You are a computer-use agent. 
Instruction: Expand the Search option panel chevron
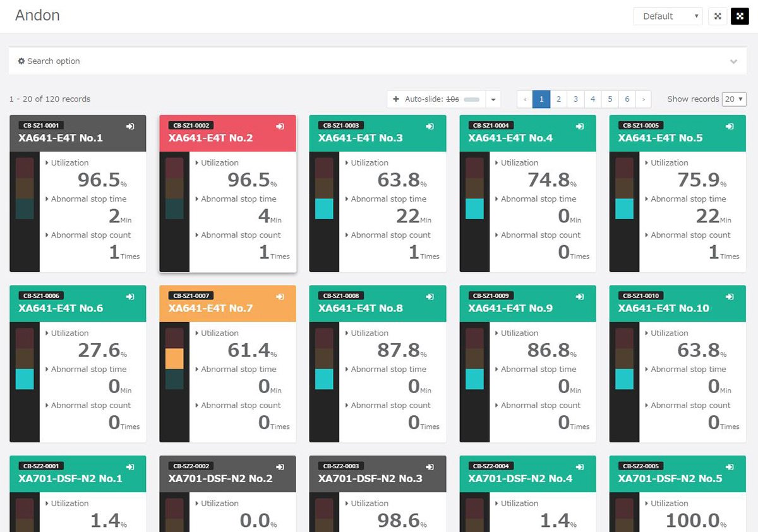click(x=733, y=62)
